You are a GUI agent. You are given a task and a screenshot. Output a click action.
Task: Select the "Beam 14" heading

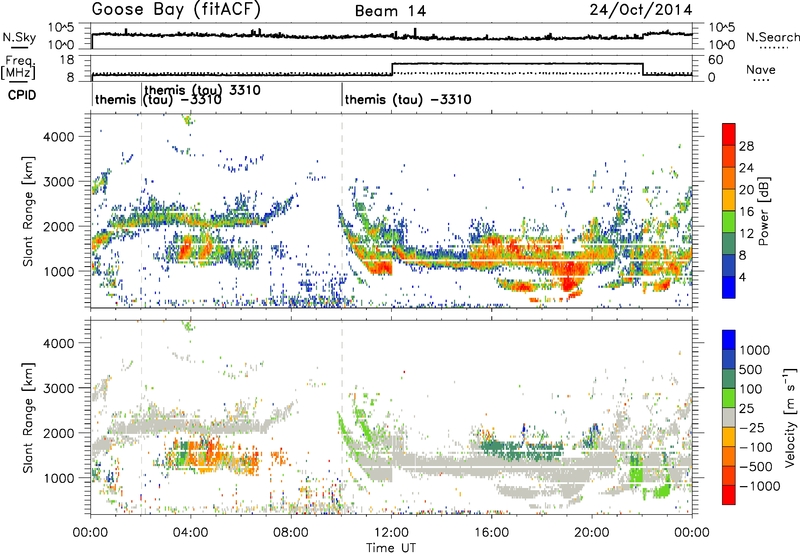(x=390, y=11)
